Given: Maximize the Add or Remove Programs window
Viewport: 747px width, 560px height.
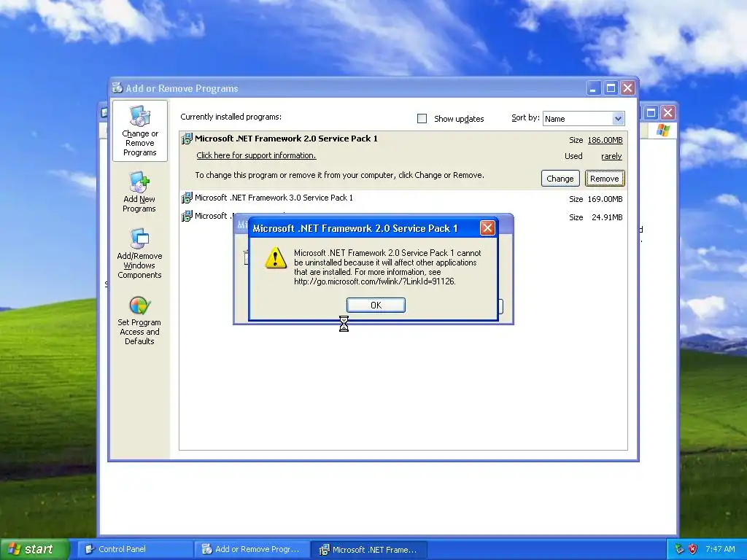Looking at the screenshot, I should click(x=611, y=88).
